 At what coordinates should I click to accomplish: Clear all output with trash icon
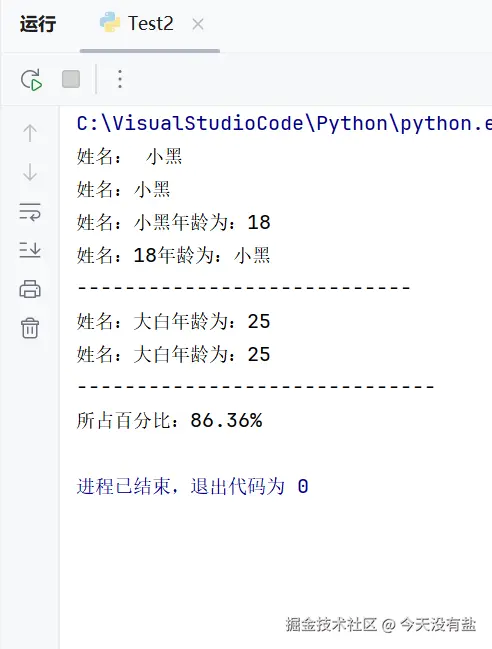pos(30,328)
